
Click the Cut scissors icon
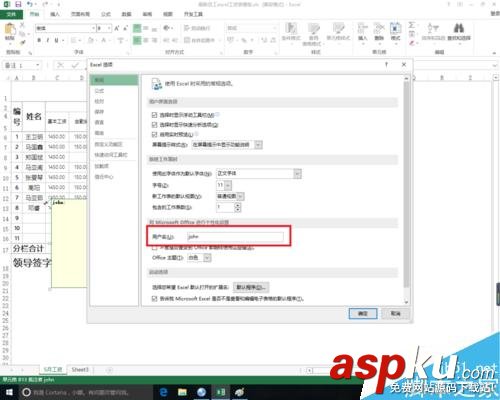click(x=22, y=25)
